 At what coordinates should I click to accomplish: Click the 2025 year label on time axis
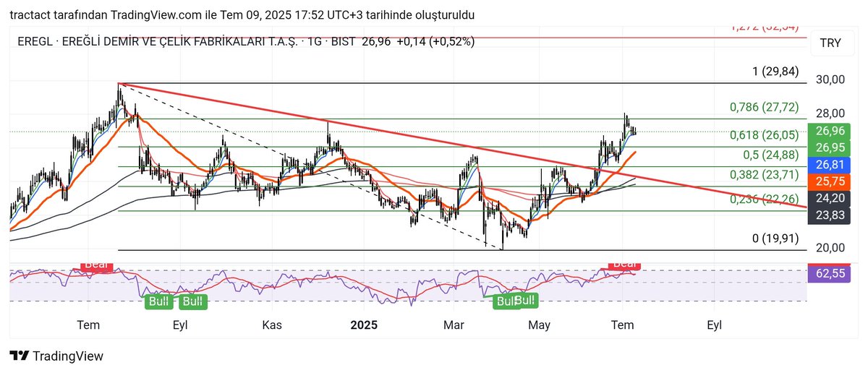coord(365,325)
